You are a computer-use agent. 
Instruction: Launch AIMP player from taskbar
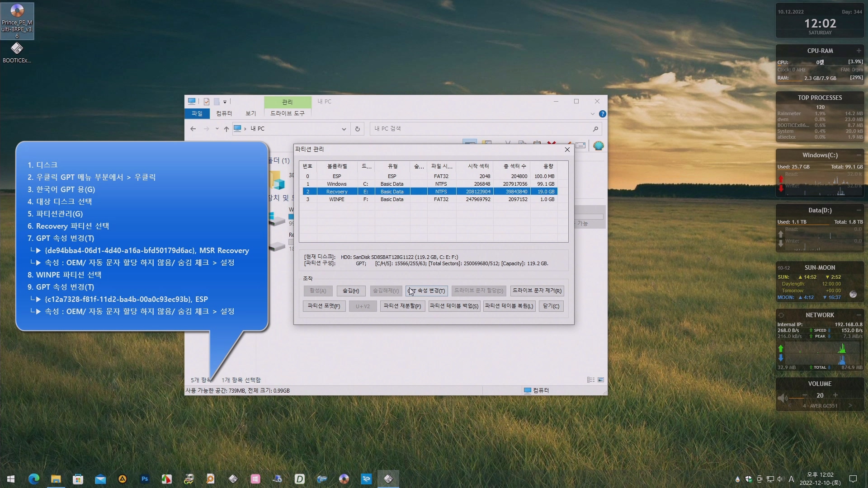pos(122,479)
